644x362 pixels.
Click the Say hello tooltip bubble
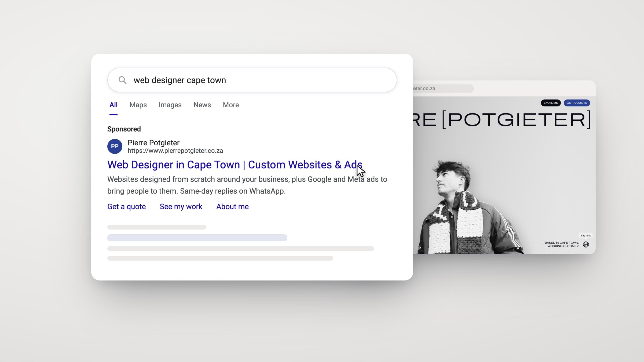pyautogui.click(x=586, y=235)
